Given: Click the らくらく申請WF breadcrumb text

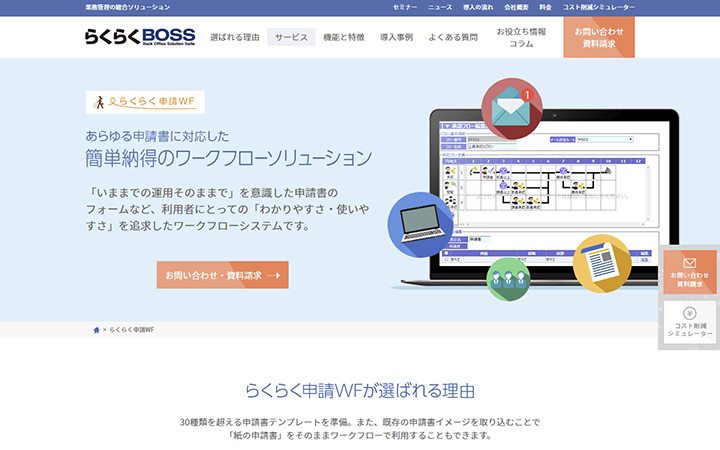Looking at the screenshot, I should coord(132,330).
